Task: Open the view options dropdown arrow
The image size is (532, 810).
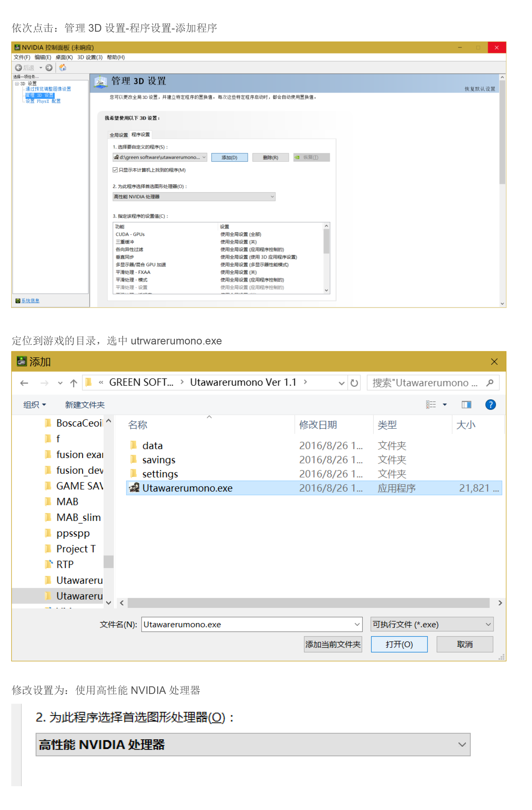Action: (x=445, y=404)
